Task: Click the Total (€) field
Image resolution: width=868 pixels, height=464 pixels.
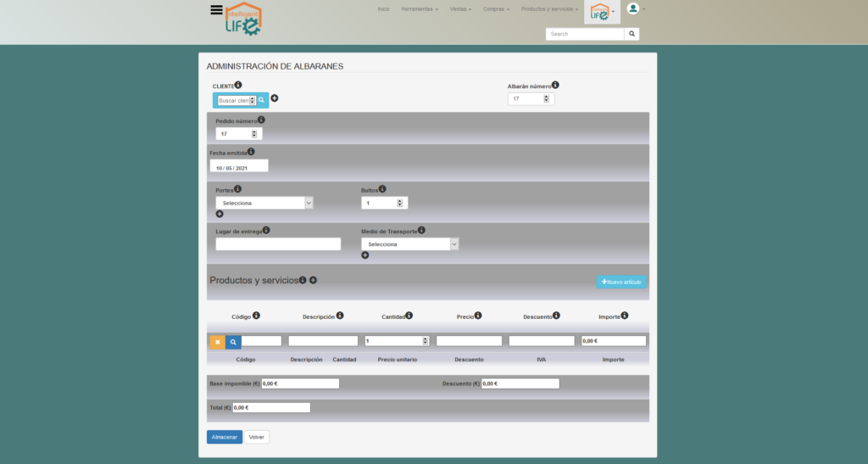Action: [271, 407]
